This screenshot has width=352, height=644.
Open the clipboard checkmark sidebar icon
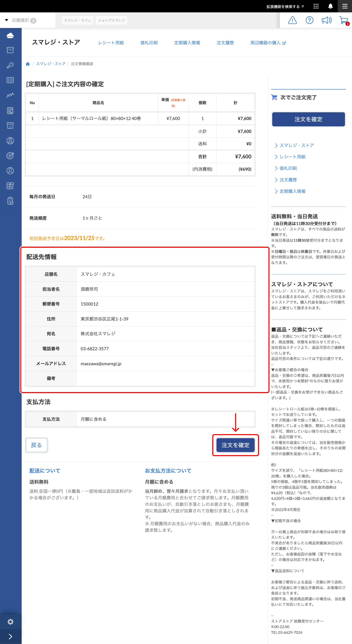pos(10,201)
